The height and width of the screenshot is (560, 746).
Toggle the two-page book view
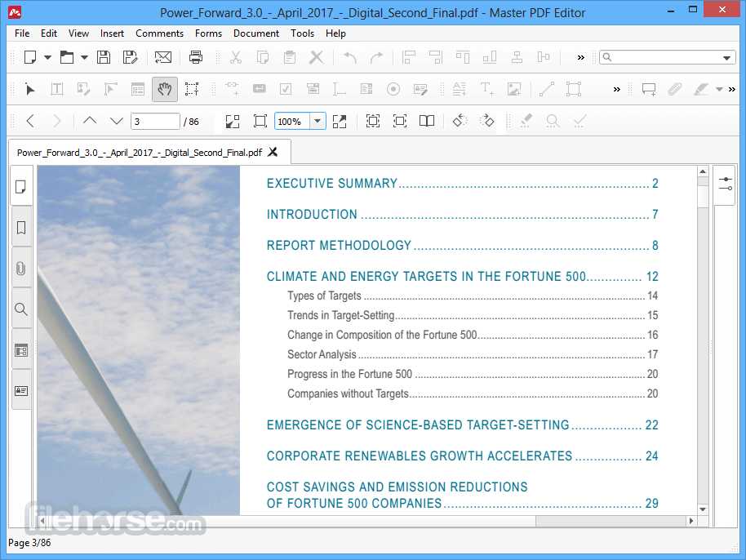coord(427,121)
